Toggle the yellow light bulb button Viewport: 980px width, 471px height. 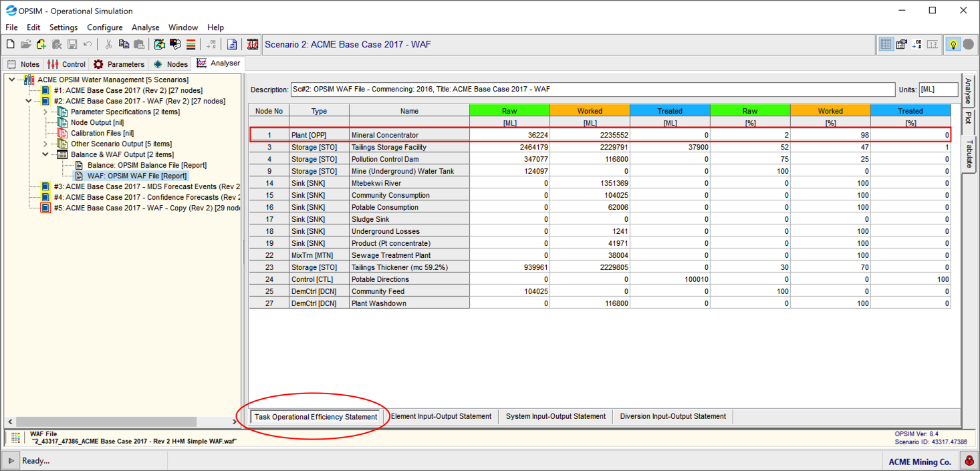pyautogui.click(x=953, y=45)
